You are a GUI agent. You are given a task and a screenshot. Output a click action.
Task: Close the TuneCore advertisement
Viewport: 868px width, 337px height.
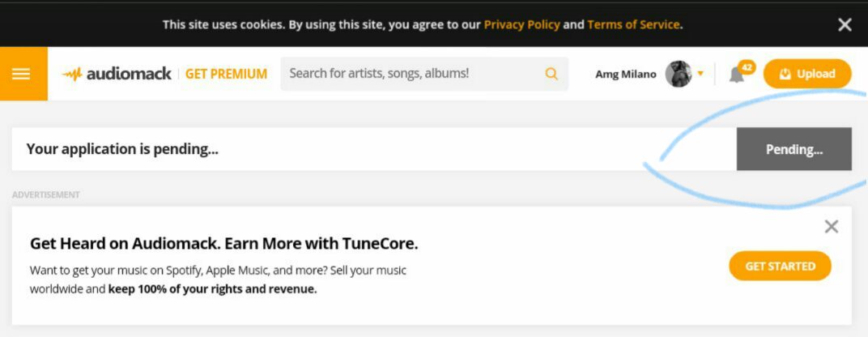pos(831,227)
